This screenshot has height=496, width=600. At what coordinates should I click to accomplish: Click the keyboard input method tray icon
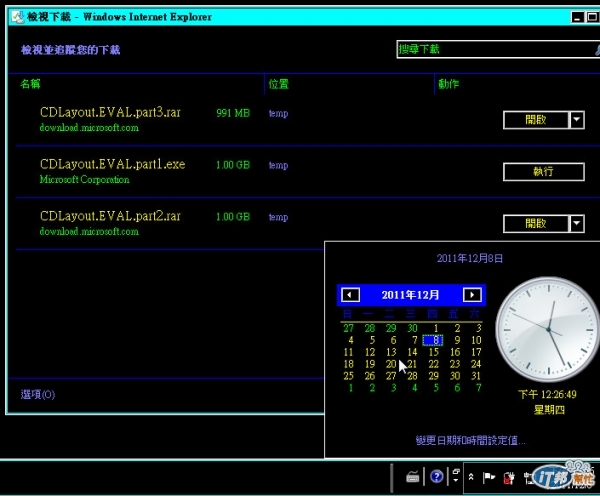(x=412, y=477)
